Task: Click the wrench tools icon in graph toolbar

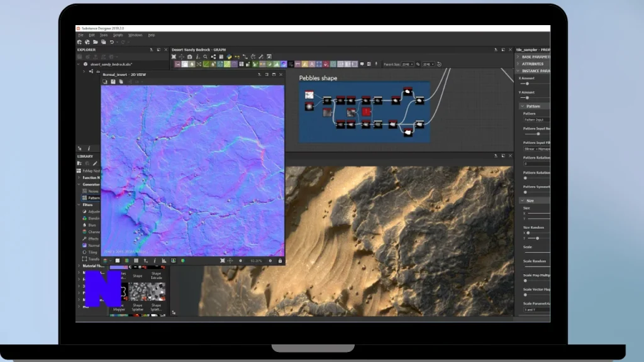Action: pos(261,57)
